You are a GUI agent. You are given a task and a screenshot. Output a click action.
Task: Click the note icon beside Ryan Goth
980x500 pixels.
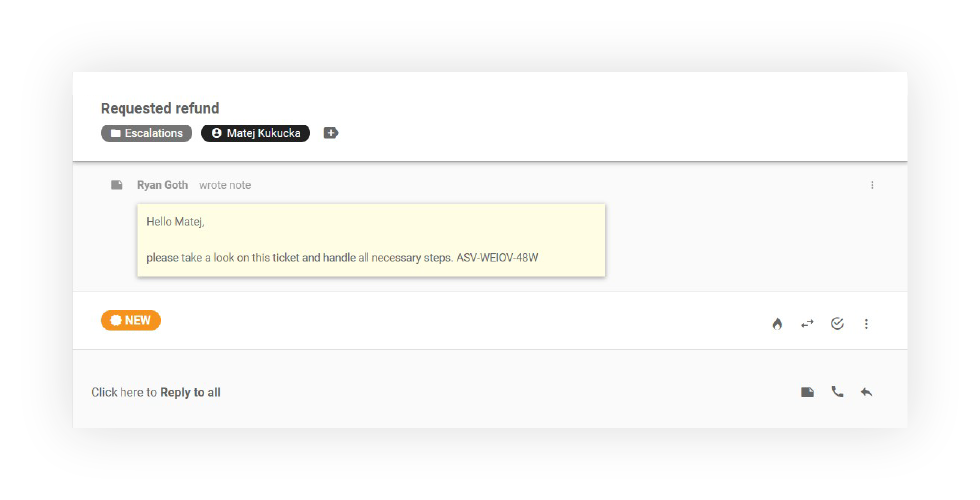[x=117, y=185]
